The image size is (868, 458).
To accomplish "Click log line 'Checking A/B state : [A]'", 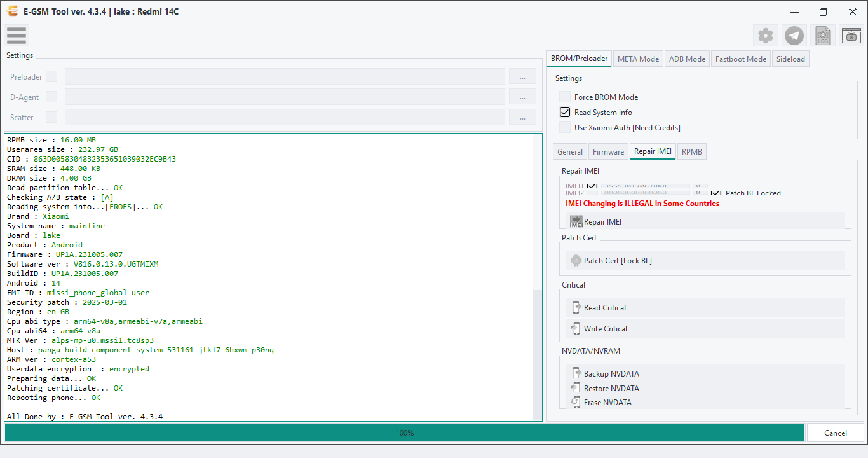I will coord(60,197).
